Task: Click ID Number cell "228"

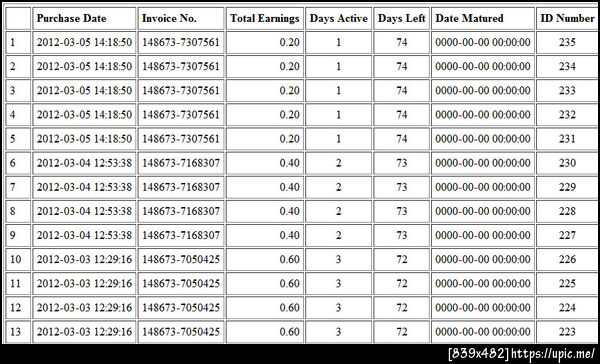Action: (x=568, y=211)
